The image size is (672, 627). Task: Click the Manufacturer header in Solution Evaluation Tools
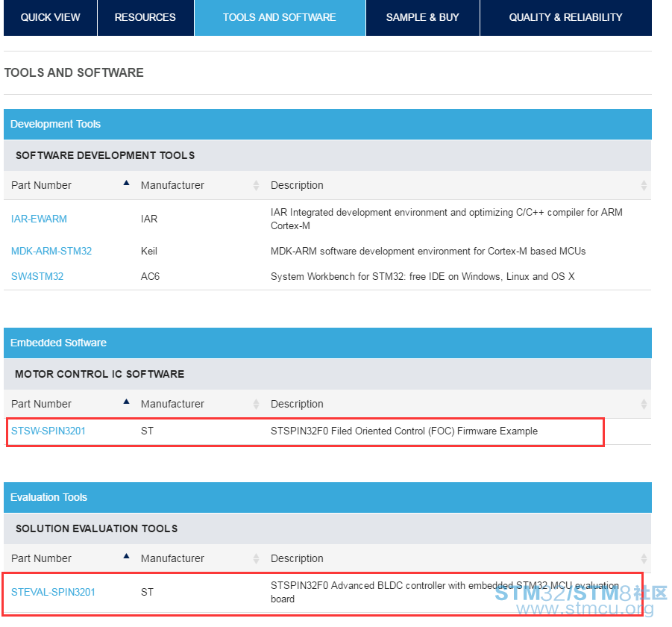tap(172, 558)
